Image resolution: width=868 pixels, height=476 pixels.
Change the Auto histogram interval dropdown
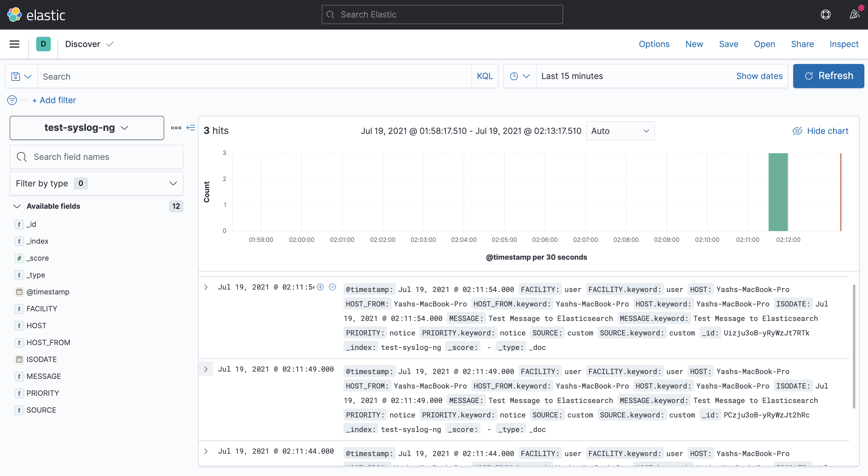(x=620, y=131)
